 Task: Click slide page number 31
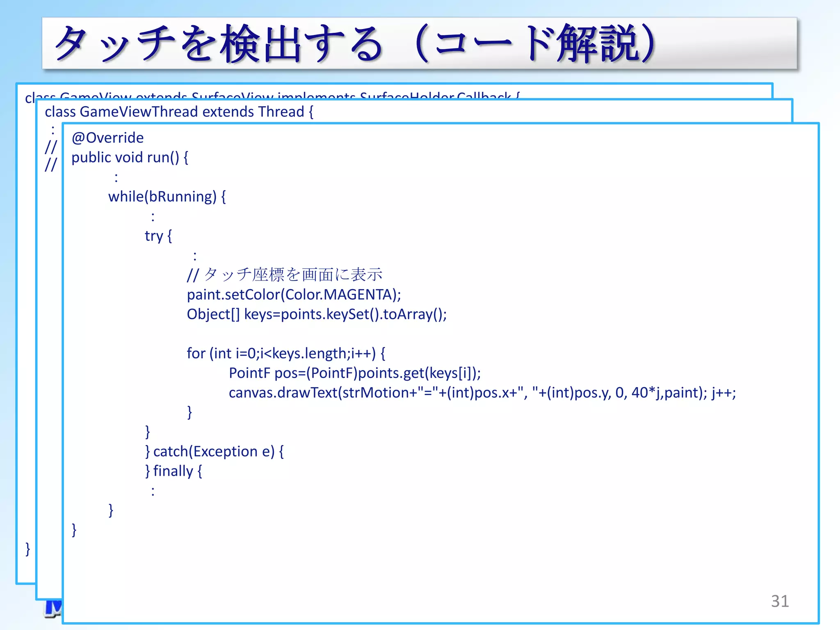pyautogui.click(x=780, y=601)
